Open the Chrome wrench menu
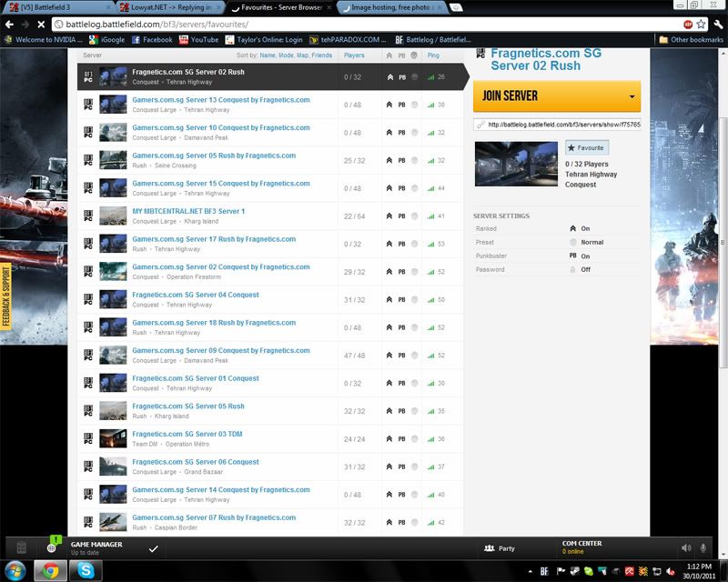 coord(718,25)
